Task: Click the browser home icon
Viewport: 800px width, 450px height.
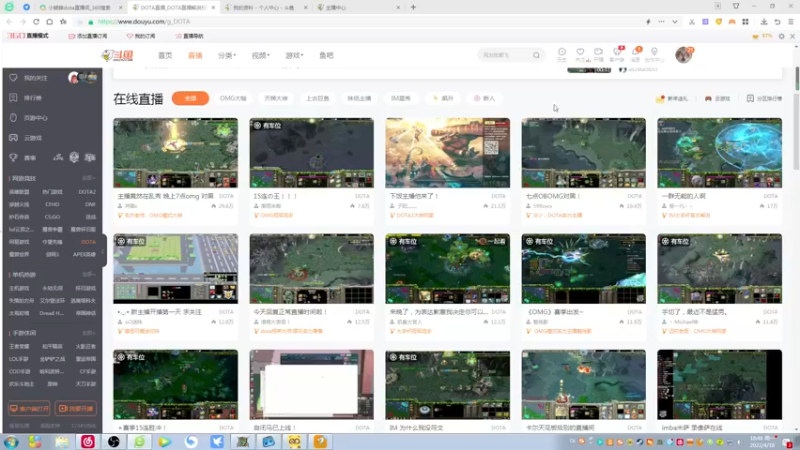Action: pos(49,22)
